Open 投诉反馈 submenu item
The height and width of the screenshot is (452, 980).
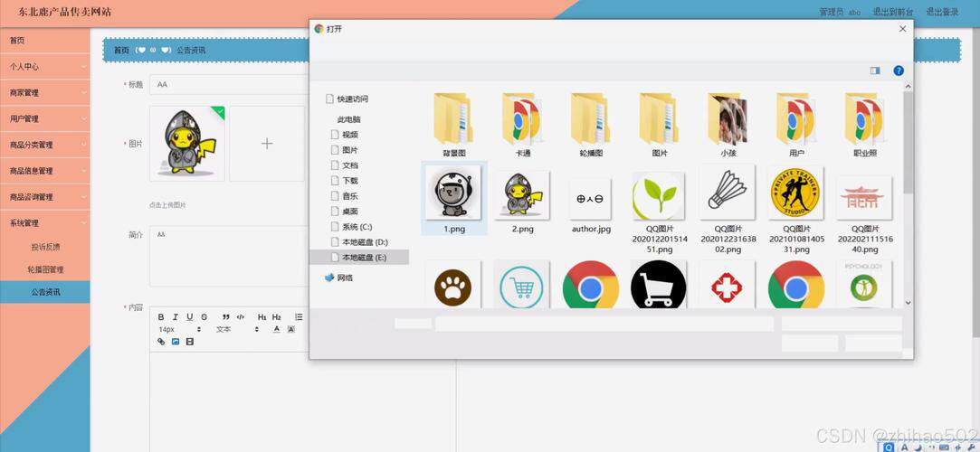click(45, 247)
